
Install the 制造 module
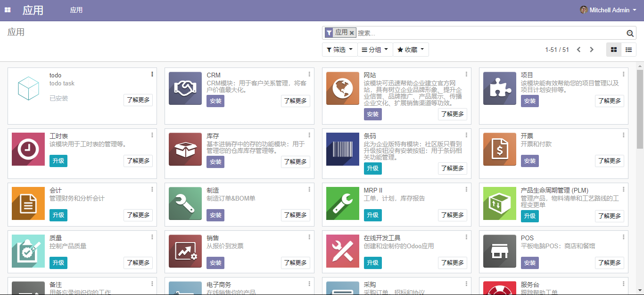(215, 215)
